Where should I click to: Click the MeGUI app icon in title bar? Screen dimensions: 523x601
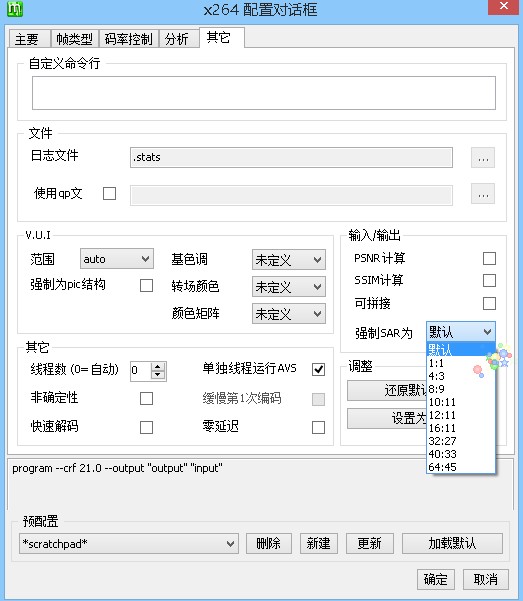(x=15, y=8)
